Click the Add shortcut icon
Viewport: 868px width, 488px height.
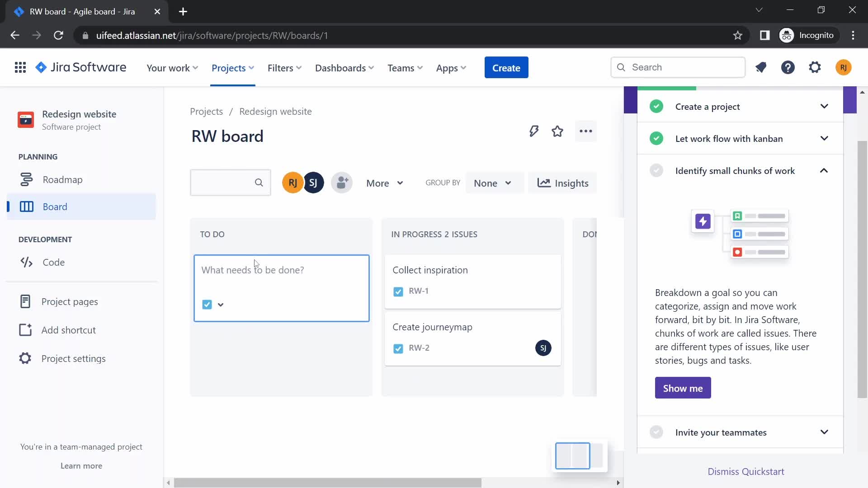coord(24,329)
